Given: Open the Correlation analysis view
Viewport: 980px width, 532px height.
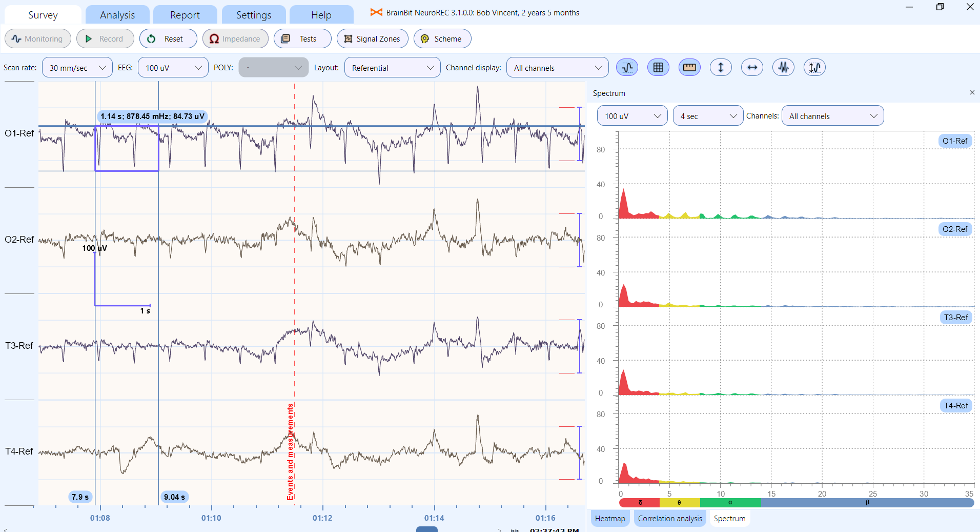Looking at the screenshot, I should [669, 518].
